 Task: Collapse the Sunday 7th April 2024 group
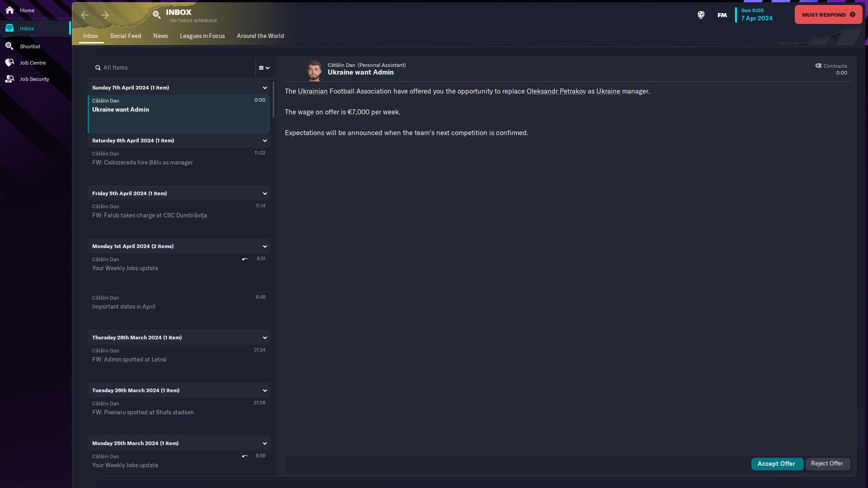coord(265,88)
